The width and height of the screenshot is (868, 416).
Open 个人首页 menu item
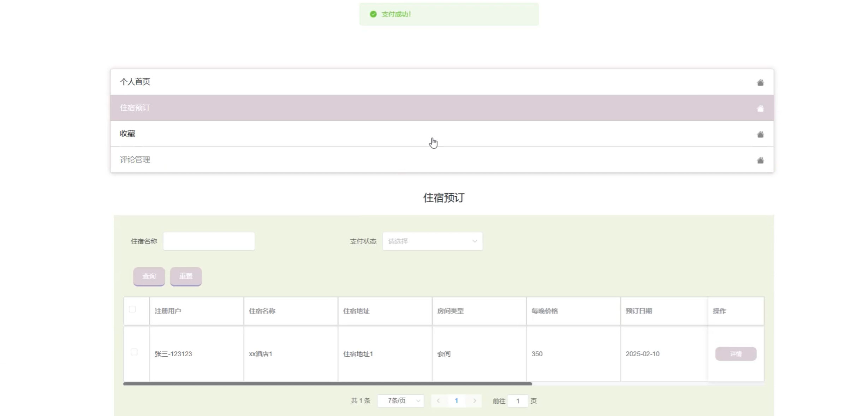[x=135, y=82]
